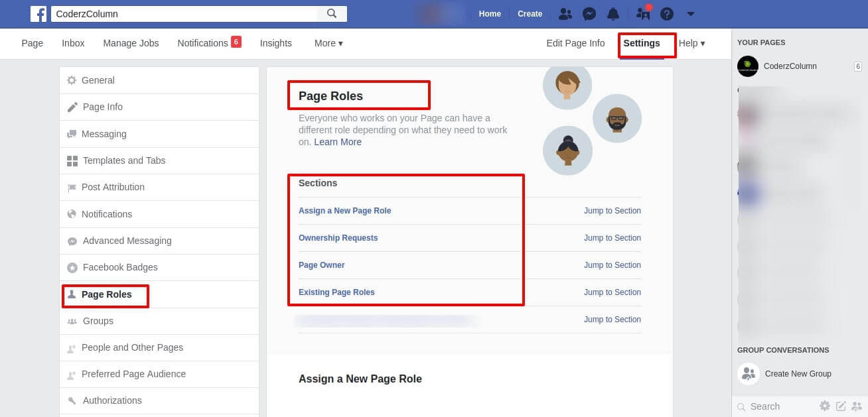Open the friend requests icon
This screenshot has width=868, height=417.
(x=565, y=14)
